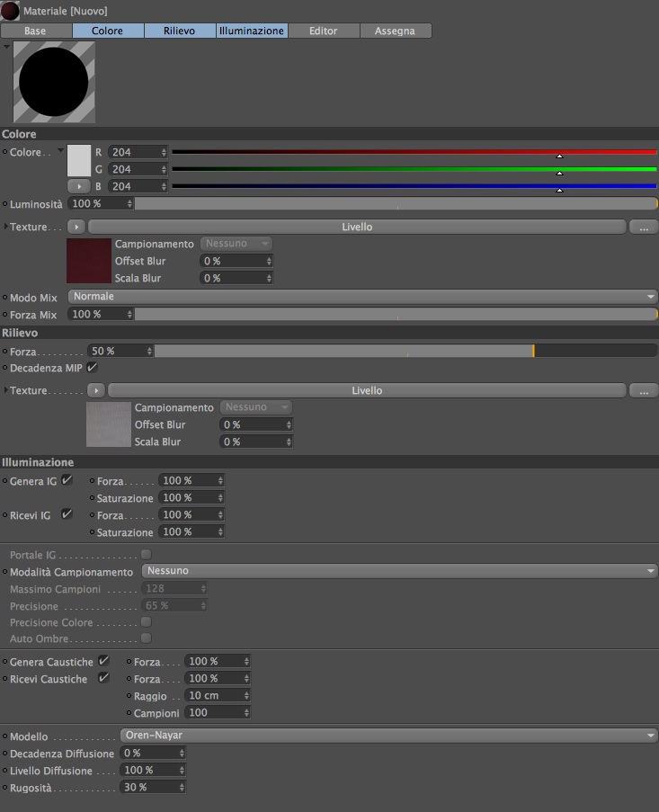This screenshot has width=659, height=812.
Task: Open the Colore color mode dropdown arrow
Action: click(x=60, y=151)
